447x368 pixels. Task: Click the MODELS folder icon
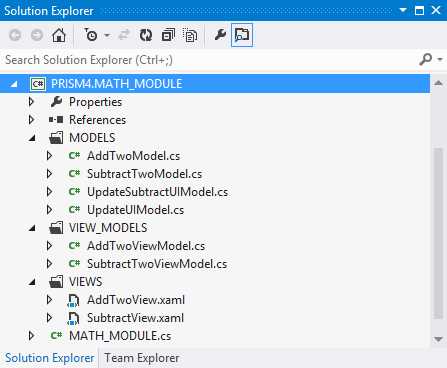click(56, 138)
